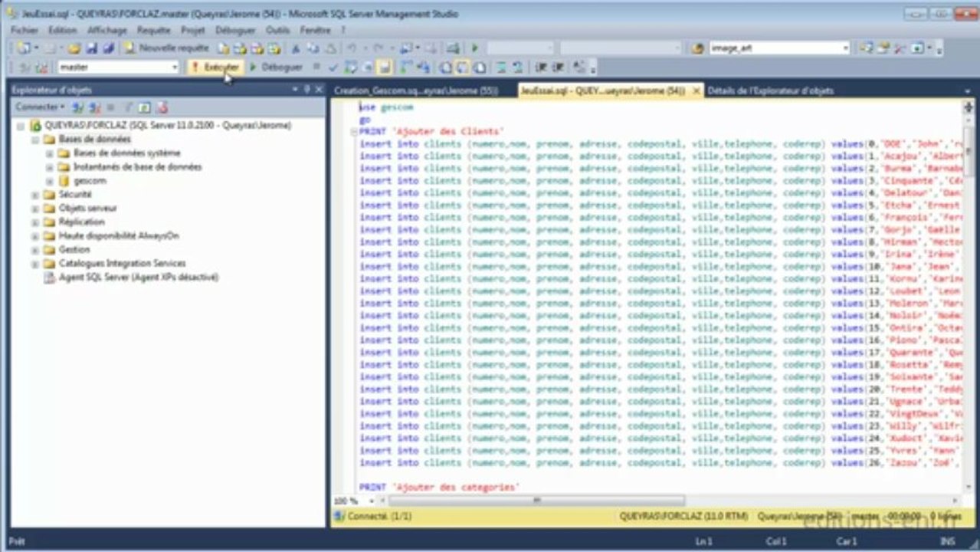Click the Open File folder icon in toolbar
The image size is (980, 552).
[74, 48]
